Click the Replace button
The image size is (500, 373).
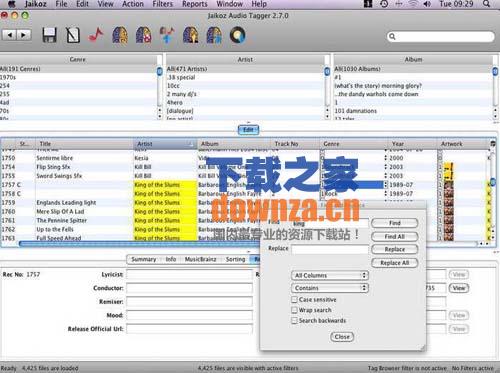point(395,249)
